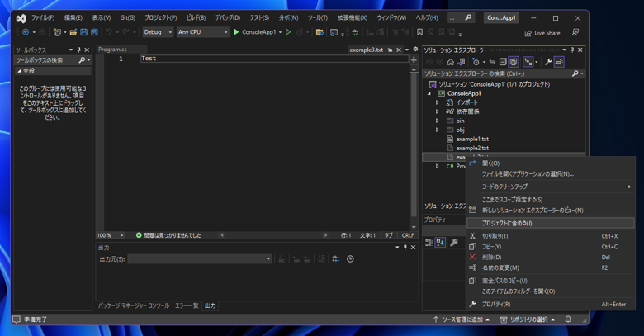Open the ファイル(F) menu
This screenshot has height=336, width=644.
[43, 17]
